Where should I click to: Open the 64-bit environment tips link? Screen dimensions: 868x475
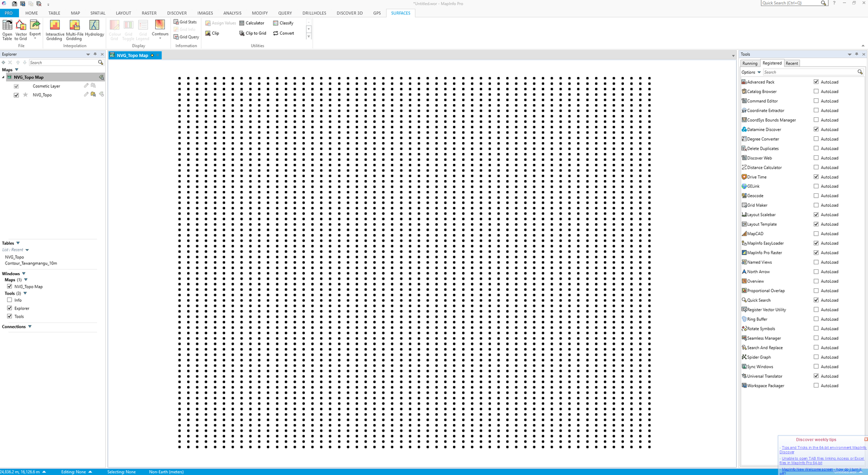click(823, 449)
